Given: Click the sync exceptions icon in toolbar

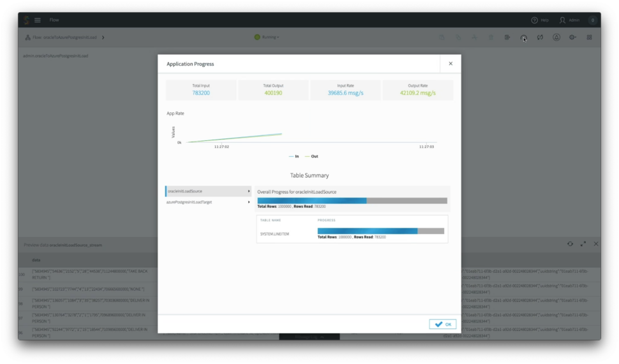Looking at the screenshot, I should (x=540, y=38).
